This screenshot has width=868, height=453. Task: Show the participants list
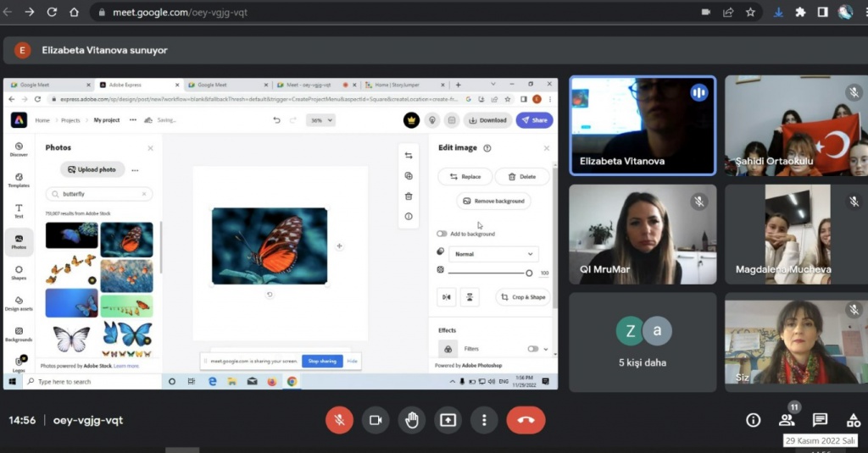(x=787, y=420)
